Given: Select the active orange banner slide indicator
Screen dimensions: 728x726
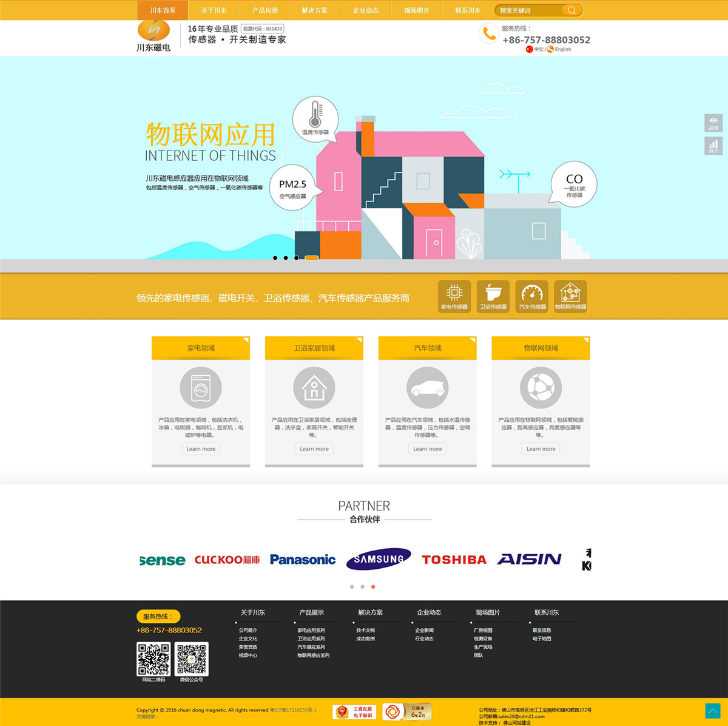Looking at the screenshot, I should coord(311,258).
